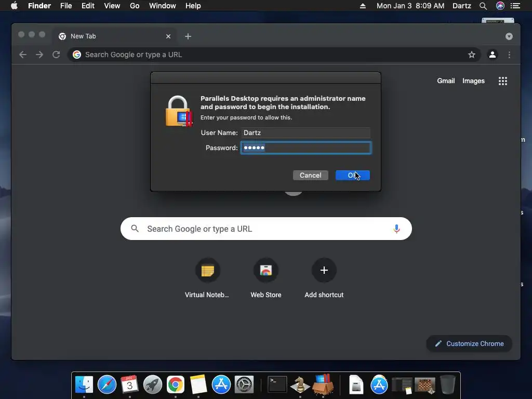The image size is (532, 399).
Task: Open Chess from the Dock
Action: pyautogui.click(x=300, y=385)
